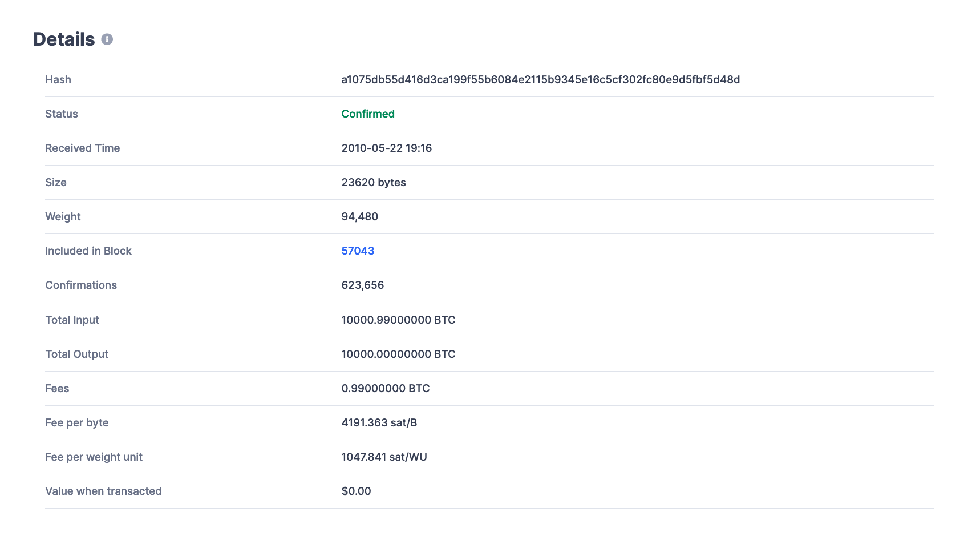
Task: Select the Status row label
Action: [x=62, y=114]
